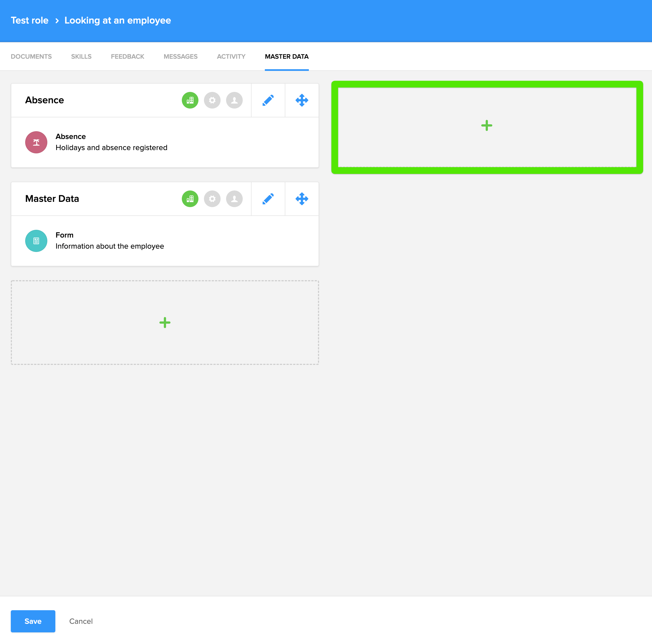Image resolution: width=652 pixels, height=644 pixels.
Task: Click the pink palm tree Absence widget icon
Action: 36,142
